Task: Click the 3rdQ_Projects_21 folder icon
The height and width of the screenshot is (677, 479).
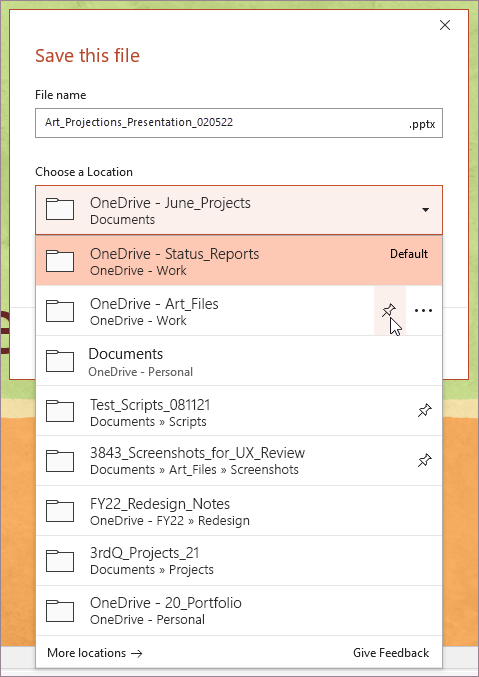Action: (60, 561)
